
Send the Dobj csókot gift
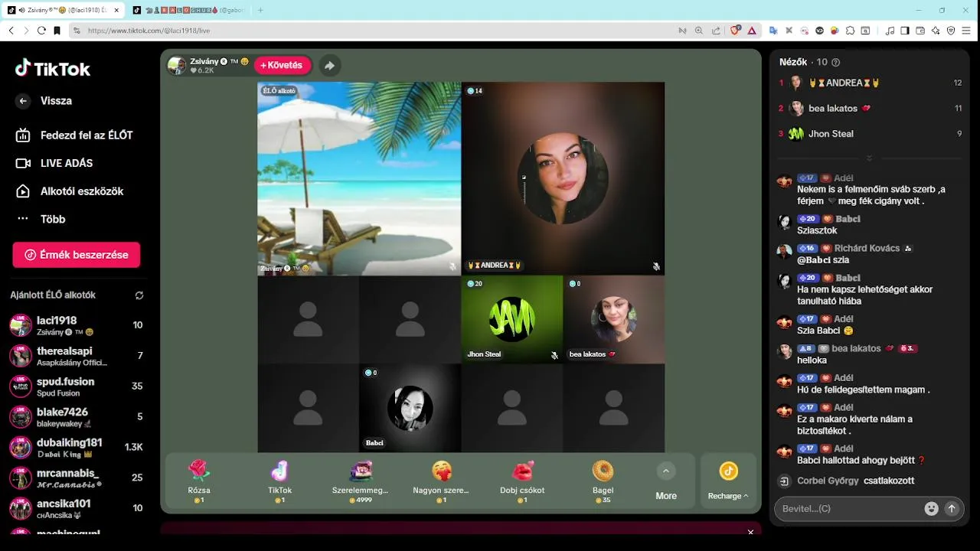click(x=522, y=481)
